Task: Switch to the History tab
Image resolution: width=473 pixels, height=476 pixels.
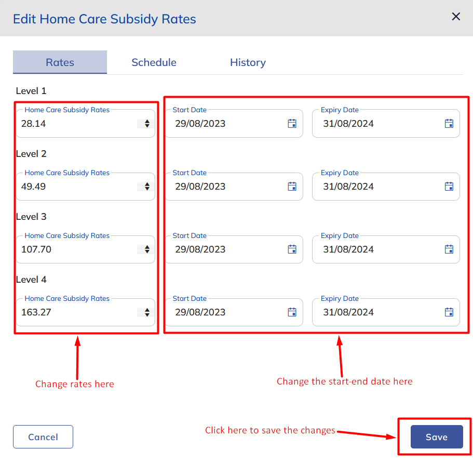Action: [248, 62]
